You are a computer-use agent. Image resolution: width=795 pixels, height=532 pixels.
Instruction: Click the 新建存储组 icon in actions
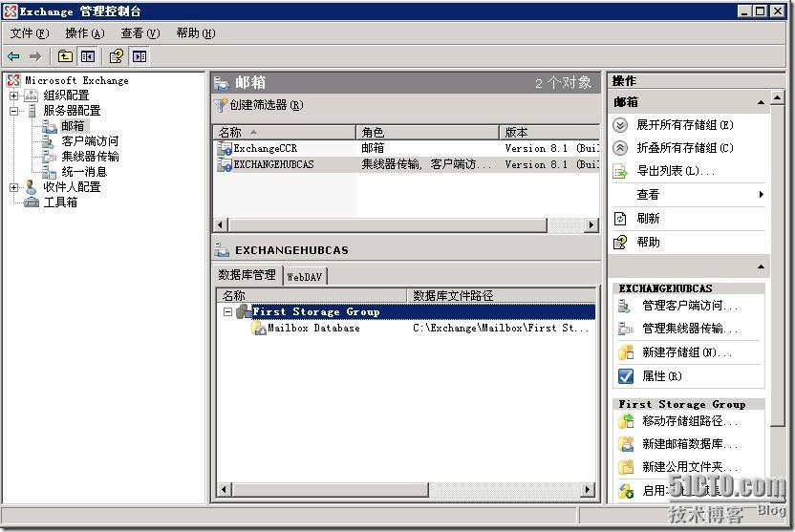point(626,352)
